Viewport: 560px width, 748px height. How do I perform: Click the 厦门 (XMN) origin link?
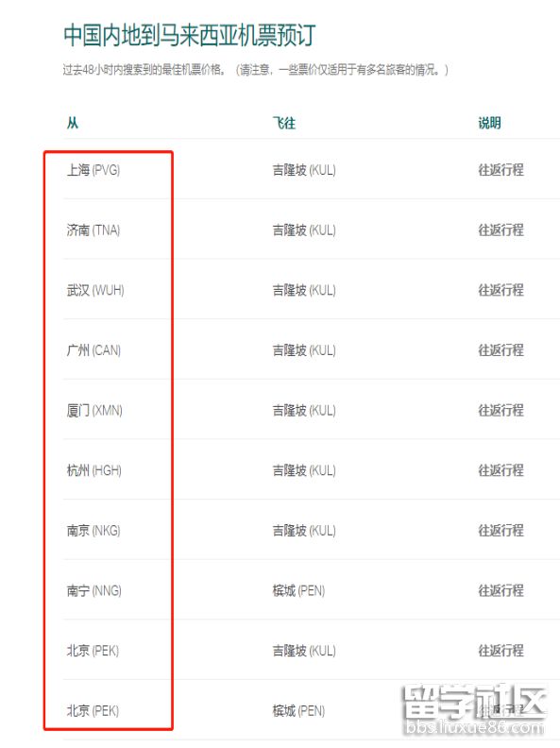coord(94,410)
